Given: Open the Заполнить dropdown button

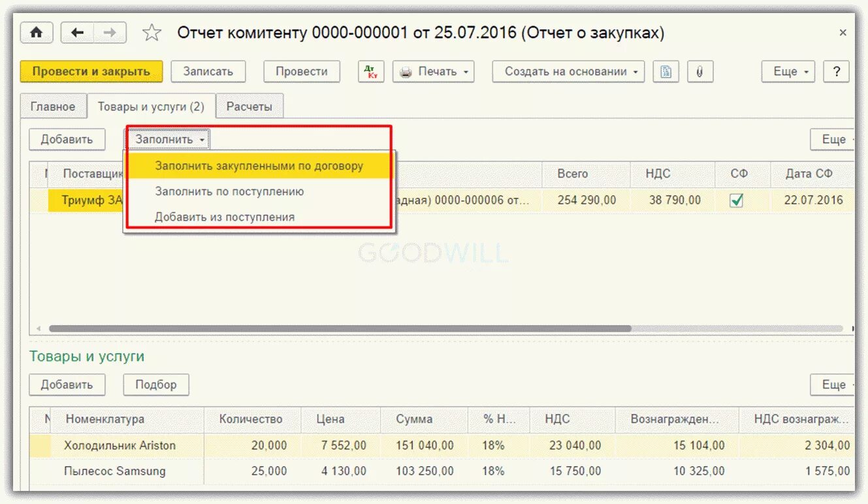Looking at the screenshot, I should point(169,140).
